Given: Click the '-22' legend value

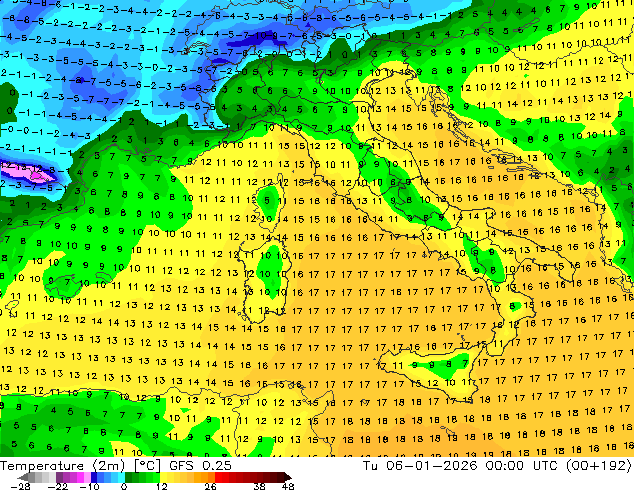Looking at the screenshot, I should point(58,486).
